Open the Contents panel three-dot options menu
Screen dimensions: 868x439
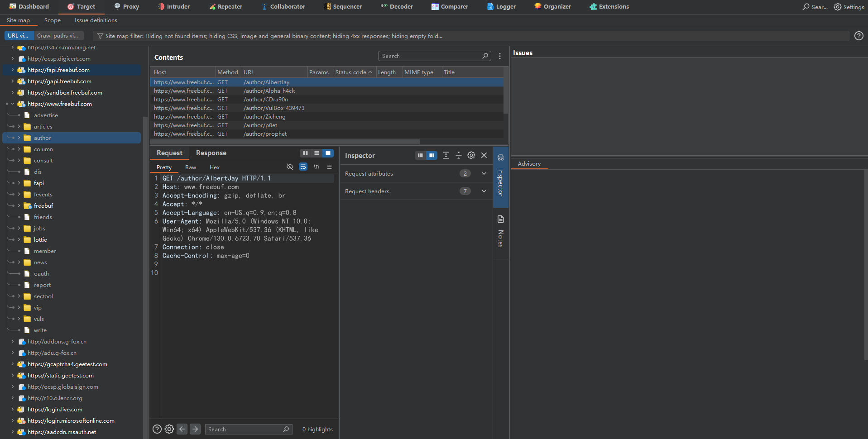500,56
